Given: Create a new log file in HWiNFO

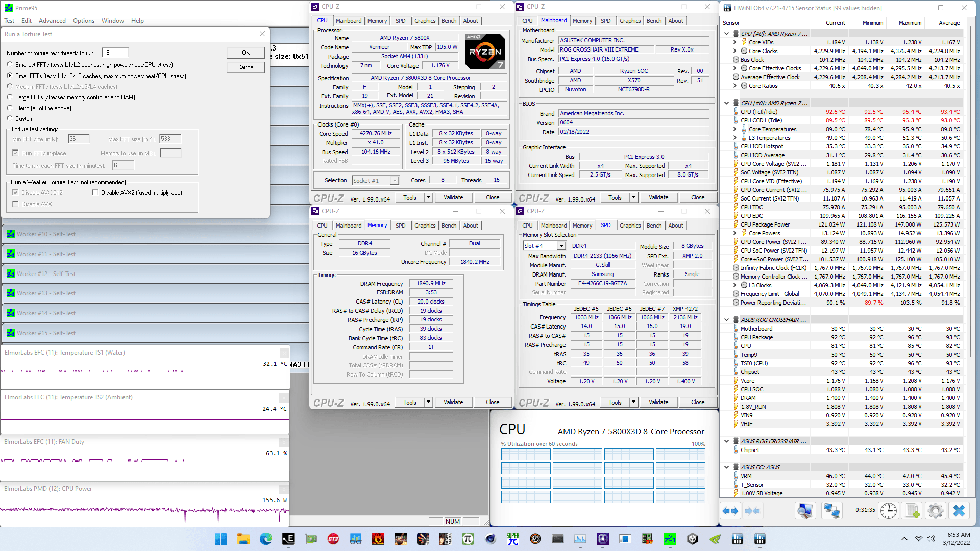Looking at the screenshot, I should (912, 510).
